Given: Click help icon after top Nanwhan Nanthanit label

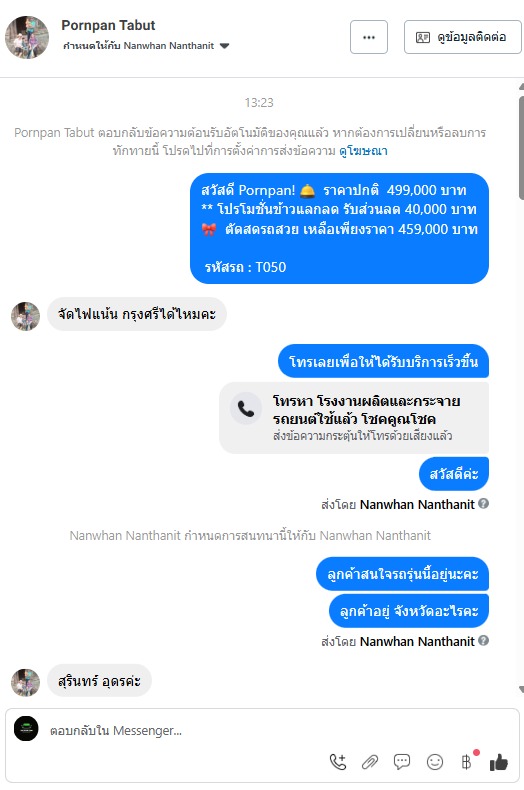Looking at the screenshot, I should pos(483,503).
